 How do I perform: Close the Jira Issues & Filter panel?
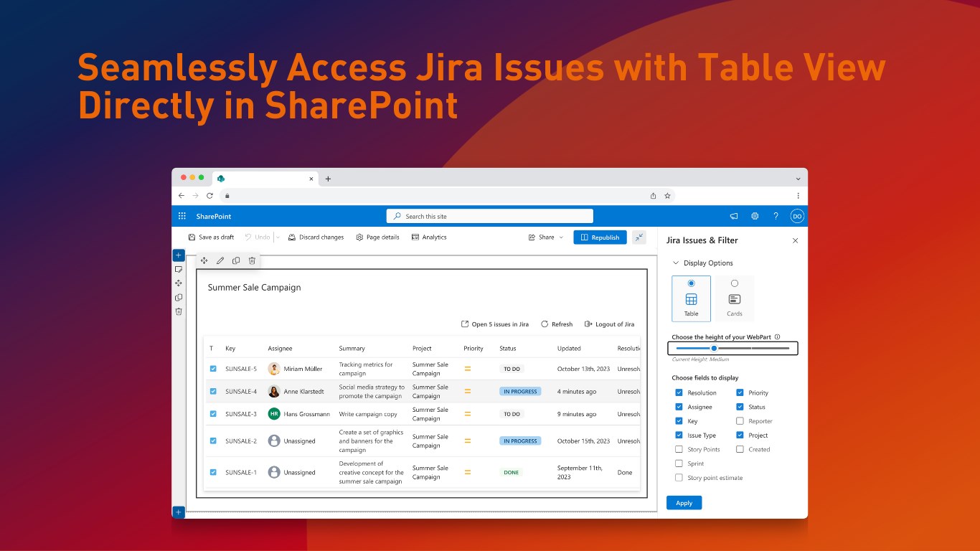tap(795, 240)
